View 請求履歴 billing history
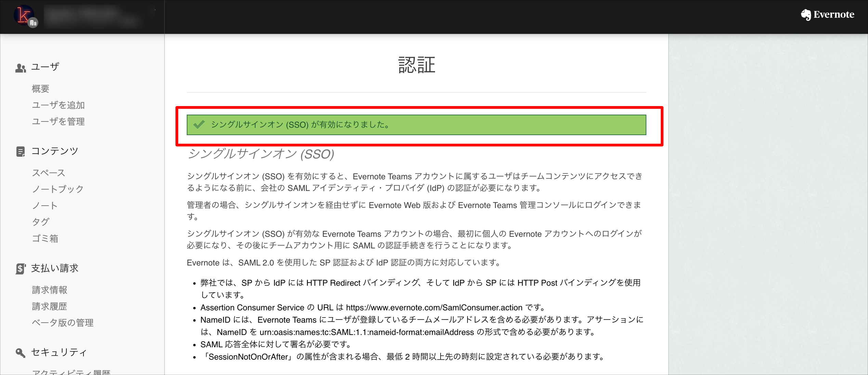Image resolution: width=868 pixels, height=375 pixels. [50, 306]
